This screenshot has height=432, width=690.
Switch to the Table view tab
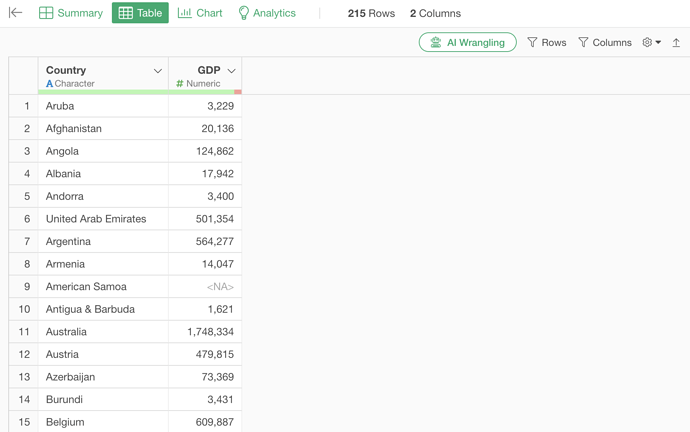tap(140, 14)
